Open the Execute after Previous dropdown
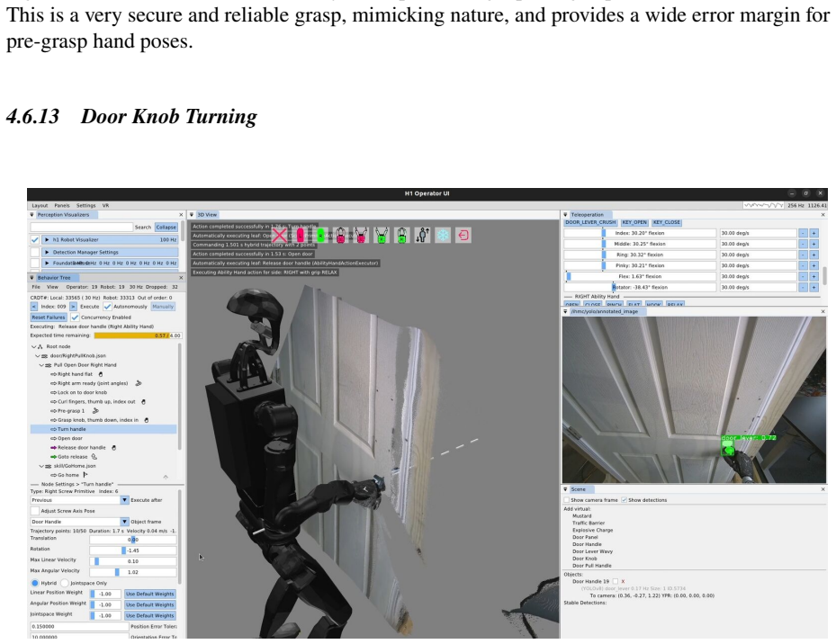Image resolution: width=836 pixels, height=644 pixels. tap(79, 500)
